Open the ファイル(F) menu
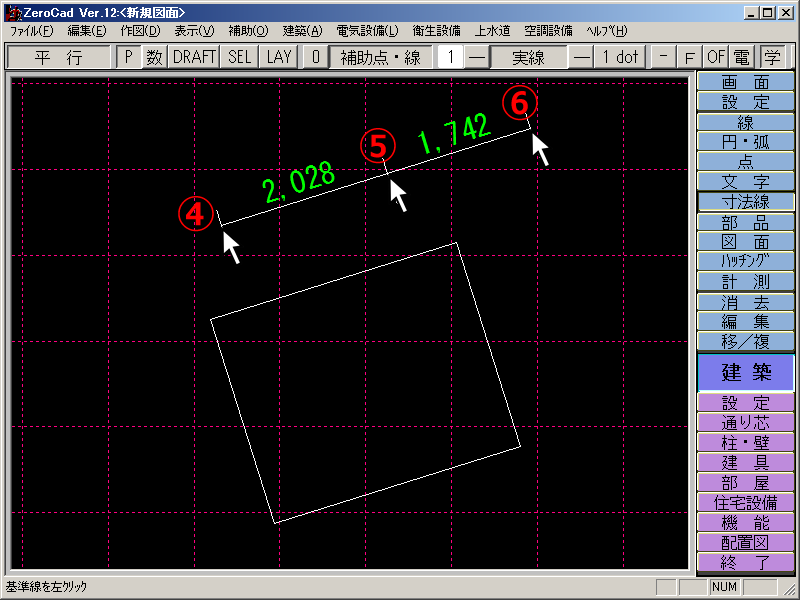The height and width of the screenshot is (600, 800). [31, 31]
